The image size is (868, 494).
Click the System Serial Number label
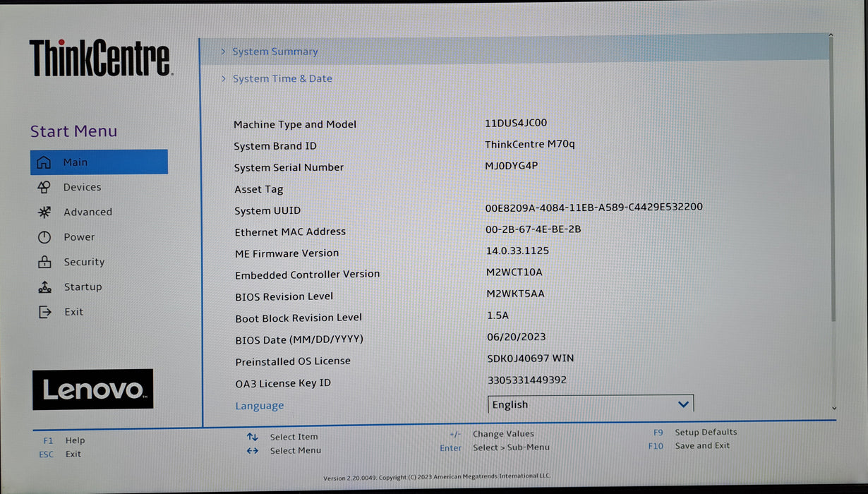click(x=289, y=167)
